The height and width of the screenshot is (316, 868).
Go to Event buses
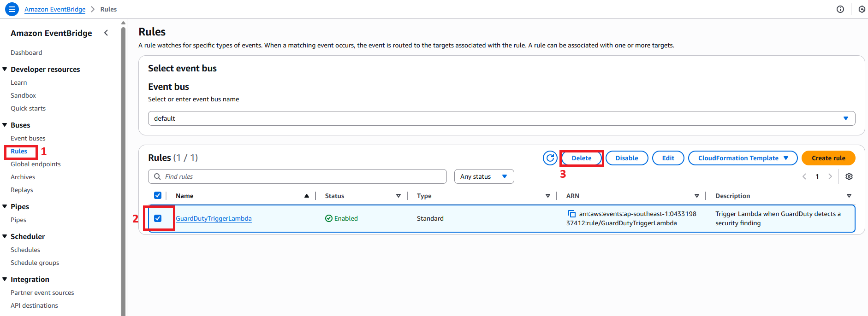point(28,138)
